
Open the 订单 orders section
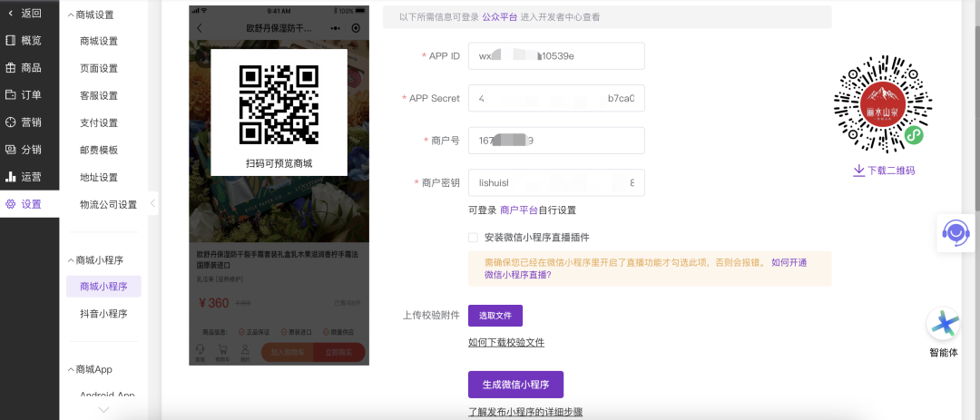29,95
